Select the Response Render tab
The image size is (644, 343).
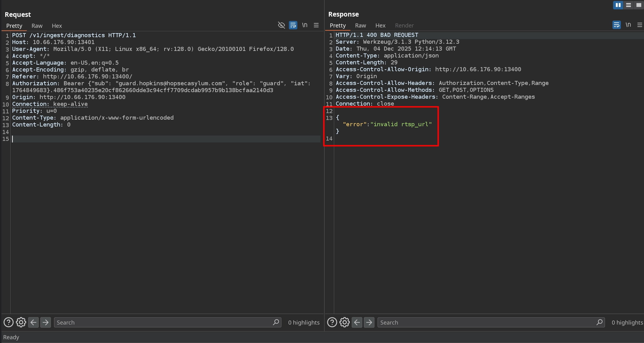tap(404, 25)
